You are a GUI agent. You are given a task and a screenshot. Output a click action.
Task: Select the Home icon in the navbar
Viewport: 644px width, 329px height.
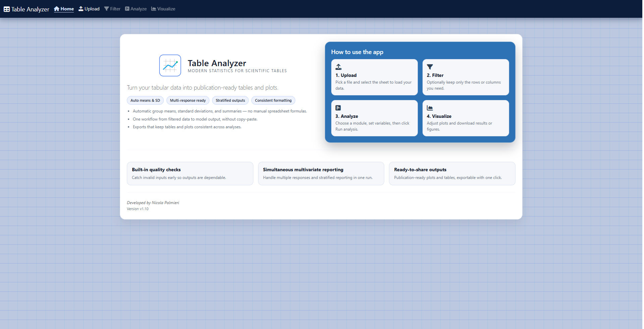coord(56,8)
